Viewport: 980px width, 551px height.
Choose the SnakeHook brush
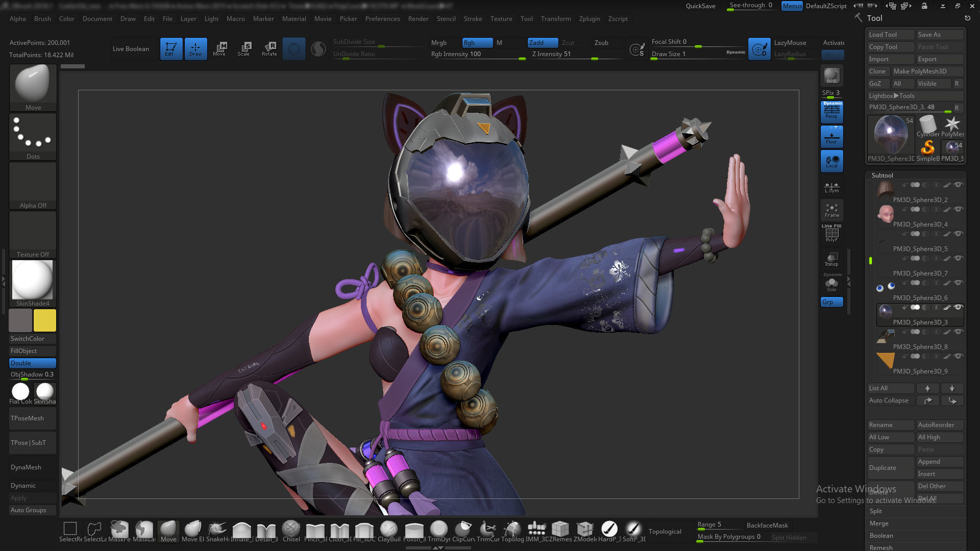pyautogui.click(x=217, y=531)
